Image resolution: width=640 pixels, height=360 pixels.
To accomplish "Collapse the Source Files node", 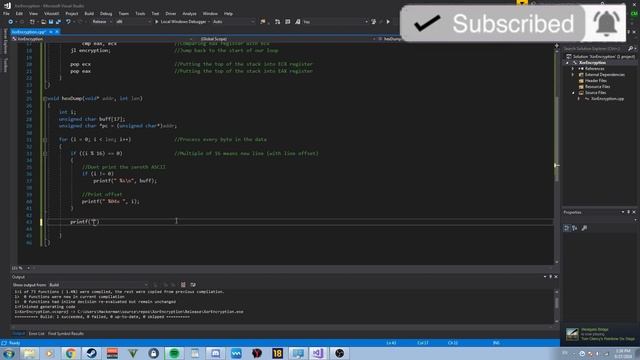I will 573,93.
